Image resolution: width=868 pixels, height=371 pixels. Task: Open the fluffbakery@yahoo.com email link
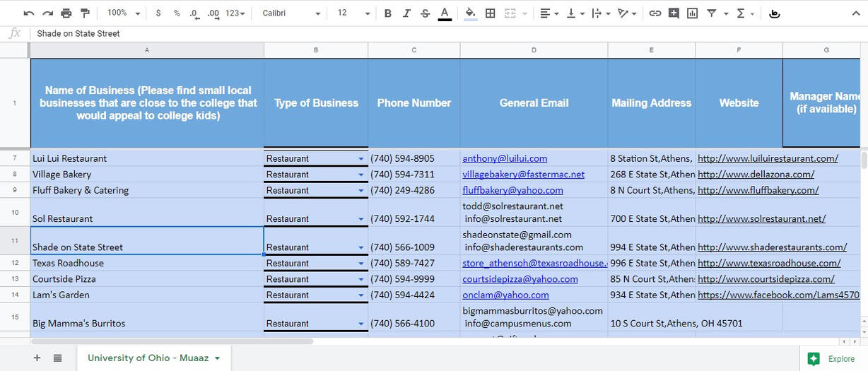pyautogui.click(x=512, y=190)
